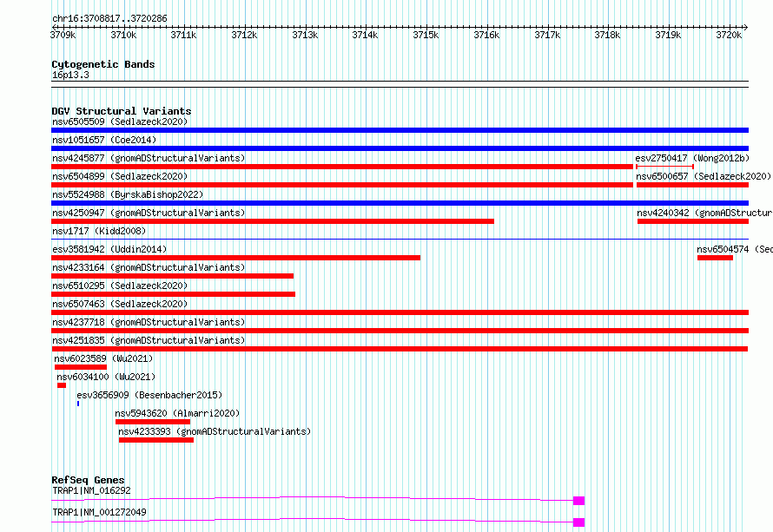
Task: Click the red bar under nsv4250947
Action: (273, 221)
